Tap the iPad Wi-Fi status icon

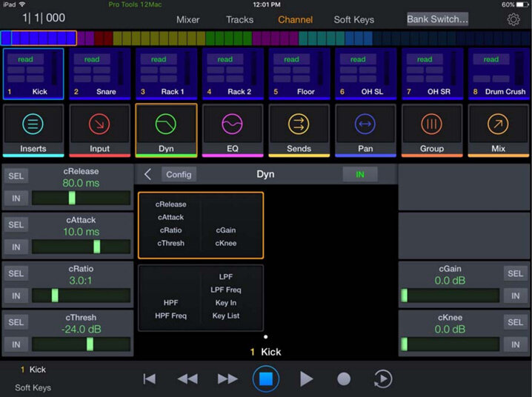22,4
